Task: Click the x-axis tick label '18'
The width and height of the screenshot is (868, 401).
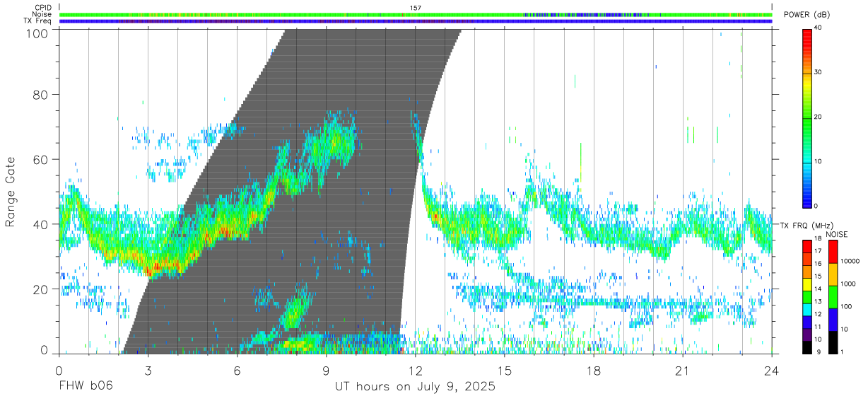Action: pos(593,371)
